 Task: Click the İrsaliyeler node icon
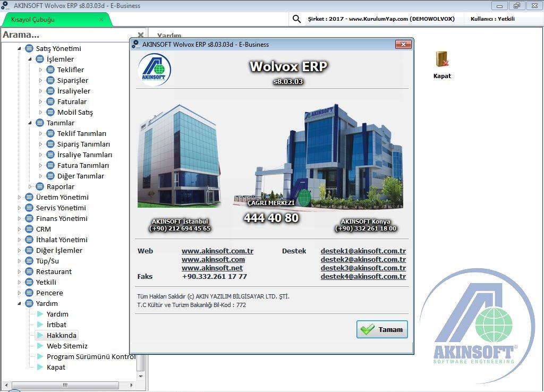click(x=50, y=91)
